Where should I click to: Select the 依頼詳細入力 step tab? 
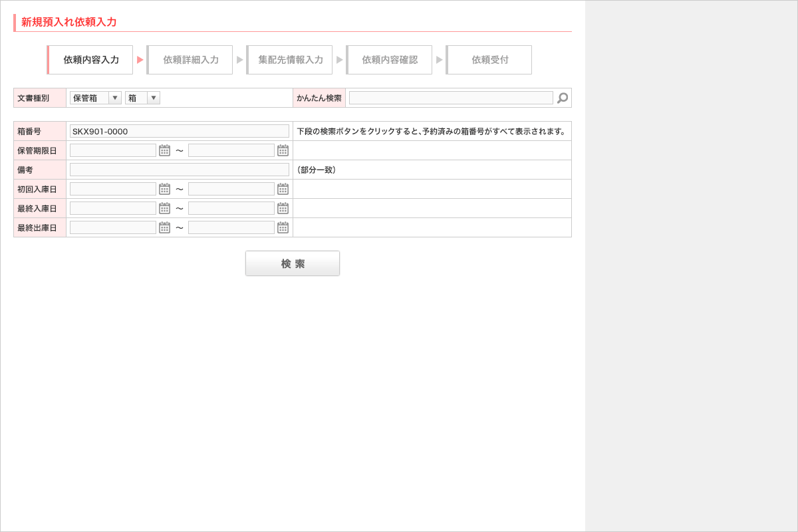[190, 60]
